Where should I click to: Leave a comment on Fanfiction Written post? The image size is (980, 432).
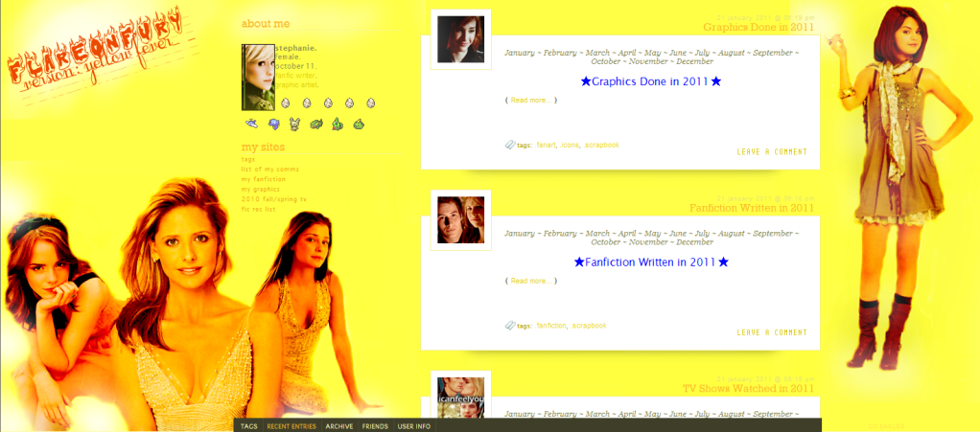coord(772,332)
